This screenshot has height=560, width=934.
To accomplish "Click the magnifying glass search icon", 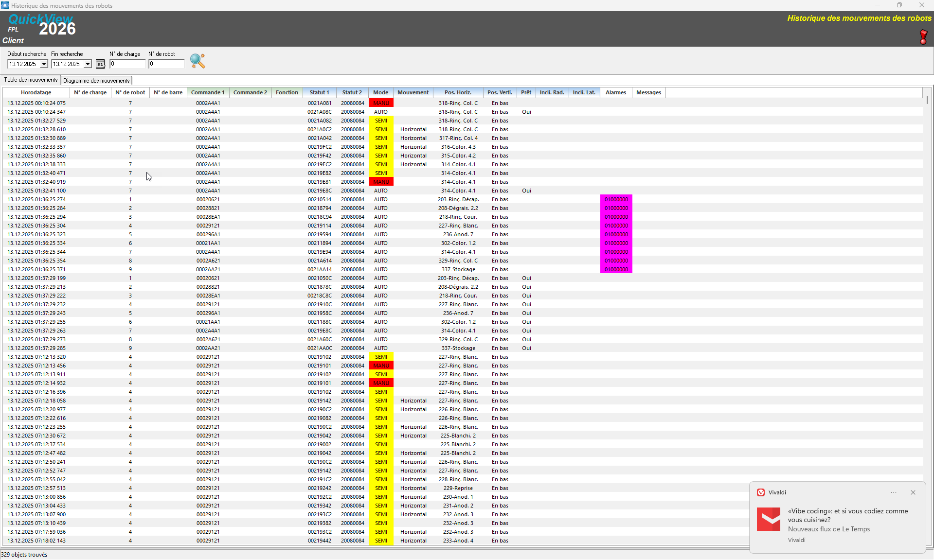I will click(x=198, y=61).
